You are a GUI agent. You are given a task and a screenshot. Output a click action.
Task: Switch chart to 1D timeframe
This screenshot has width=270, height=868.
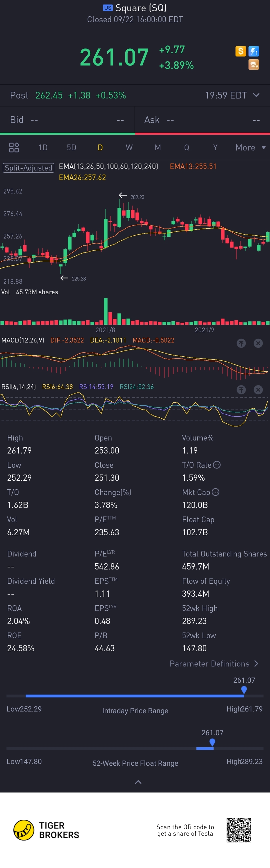[x=43, y=147]
